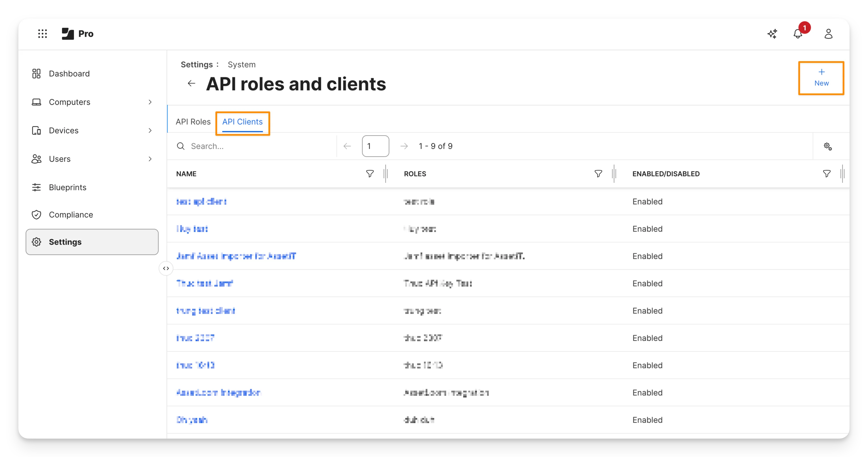The width and height of the screenshot is (868, 457).
Task: Sort by ENABLED/DISABLED column header
Action: point(666,174)
